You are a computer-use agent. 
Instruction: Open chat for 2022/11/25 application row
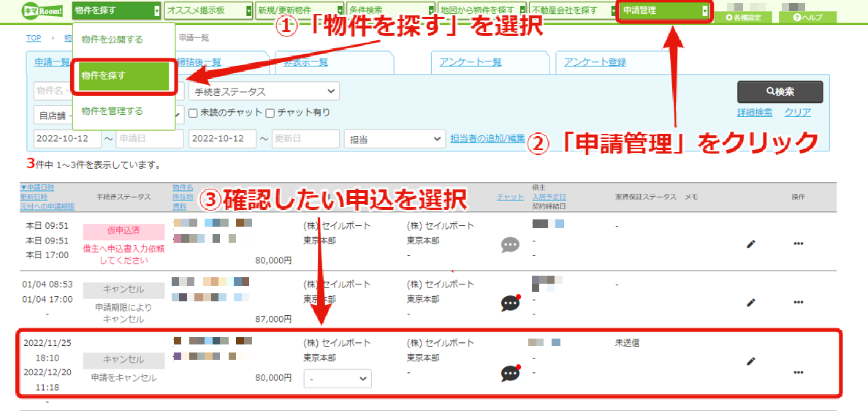pos(511,373)
